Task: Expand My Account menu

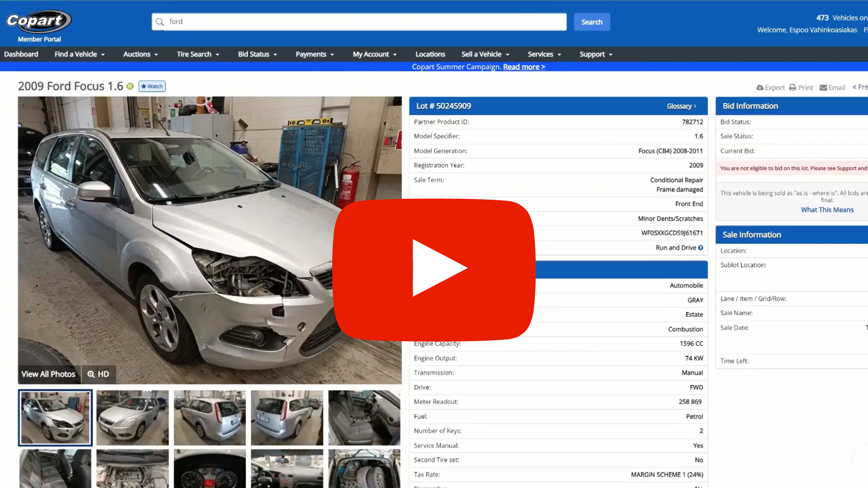Action: tap(375, 54)
